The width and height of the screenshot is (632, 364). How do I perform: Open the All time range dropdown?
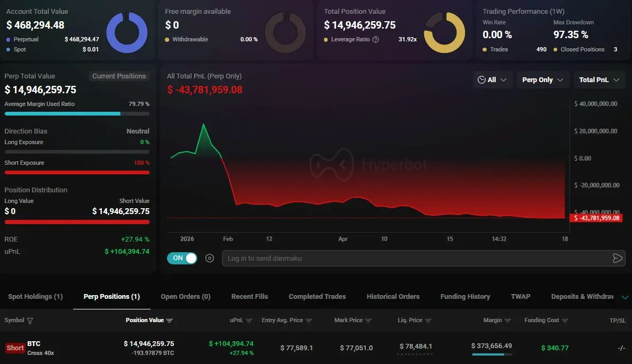tap(492, 79)
